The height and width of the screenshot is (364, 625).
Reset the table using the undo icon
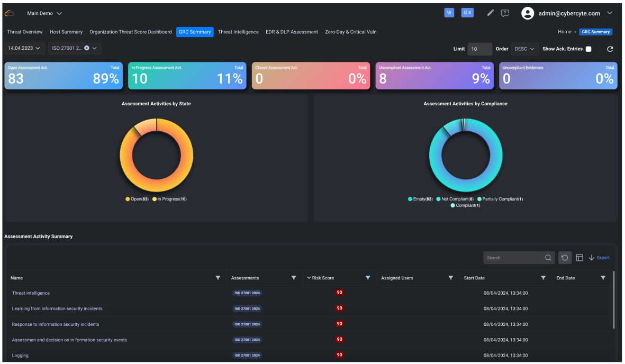click(565, 258)
